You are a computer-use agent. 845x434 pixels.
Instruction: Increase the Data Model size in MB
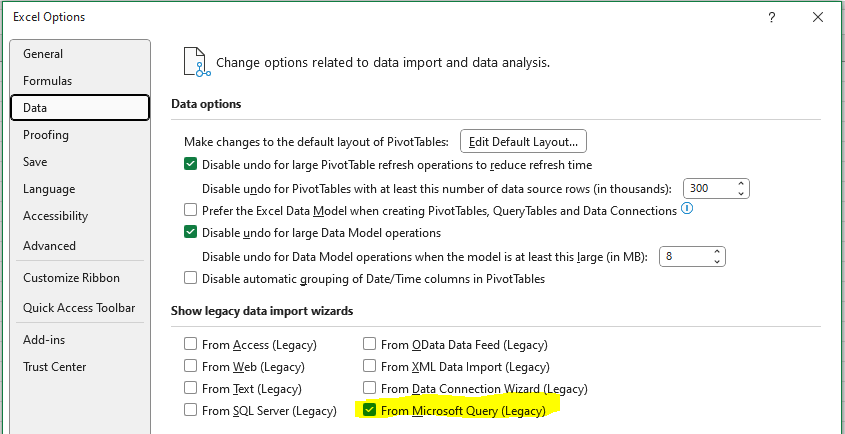(x=717, y=252)
